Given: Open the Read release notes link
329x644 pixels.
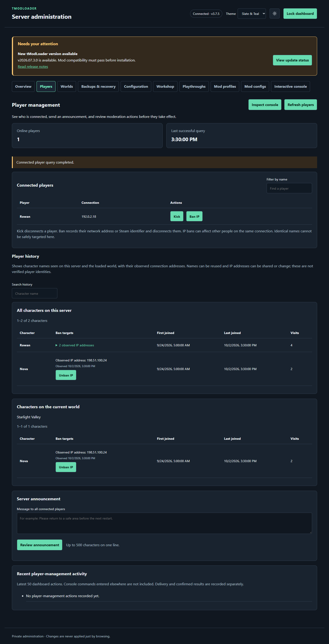Looking at the screenshot, I should click(x=33, y=66).
